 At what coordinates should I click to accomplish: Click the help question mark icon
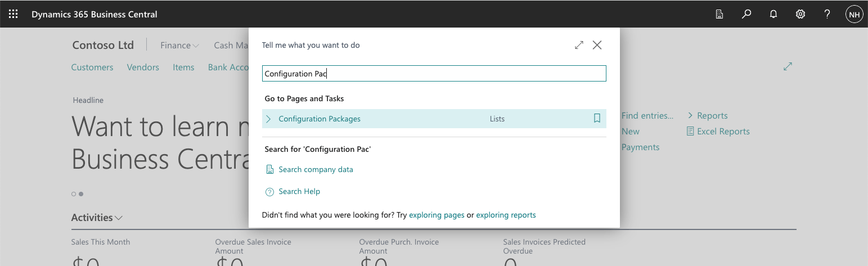[827, 15]
